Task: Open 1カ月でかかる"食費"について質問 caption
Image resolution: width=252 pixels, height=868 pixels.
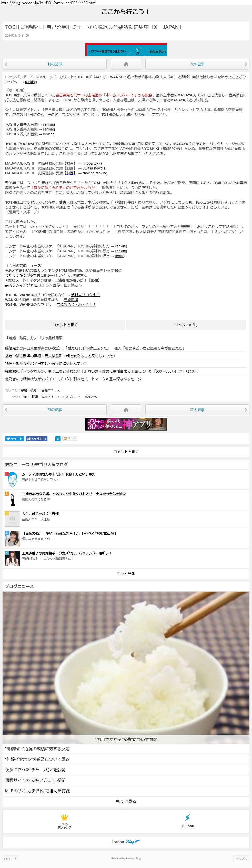Action: click(126, 739)
